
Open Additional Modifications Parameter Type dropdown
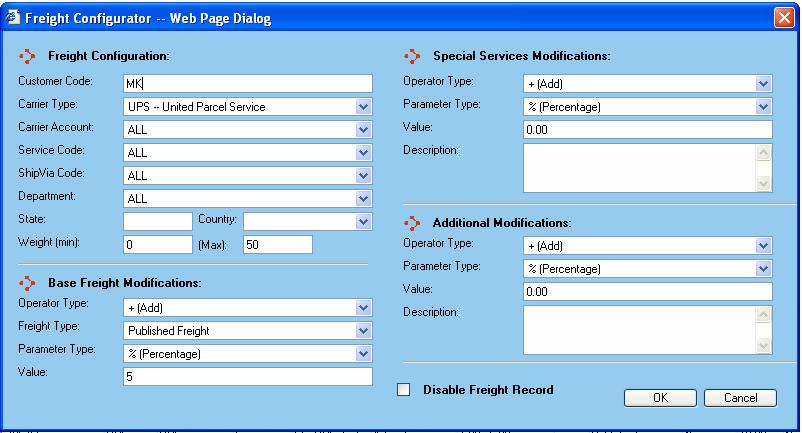764,269
